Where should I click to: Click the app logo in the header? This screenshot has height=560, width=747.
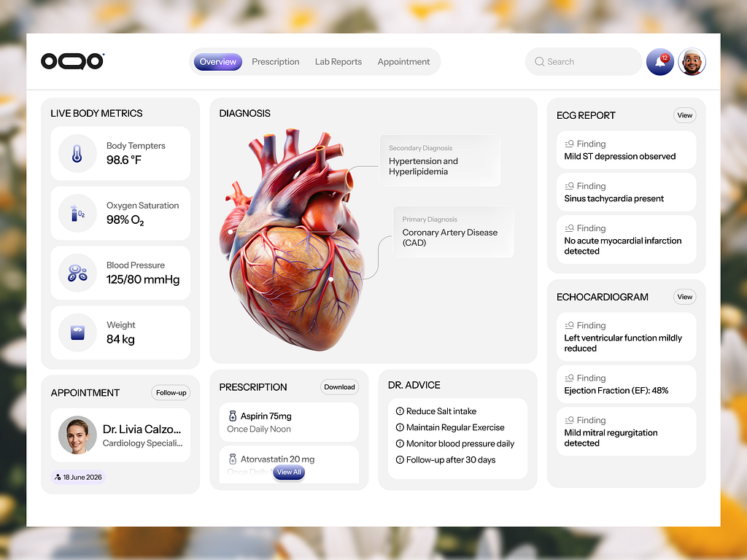coord(72,61)
